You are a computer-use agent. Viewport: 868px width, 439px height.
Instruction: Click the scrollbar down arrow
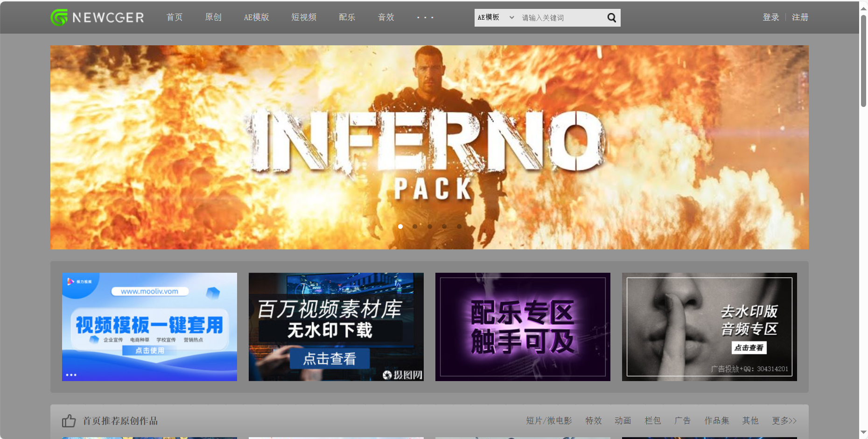click(863, 432)
